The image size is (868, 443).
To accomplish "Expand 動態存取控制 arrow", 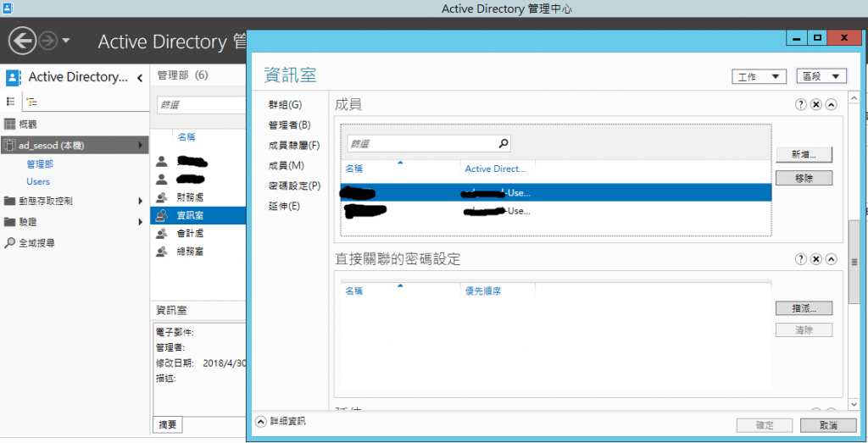I will coord(141,201).
